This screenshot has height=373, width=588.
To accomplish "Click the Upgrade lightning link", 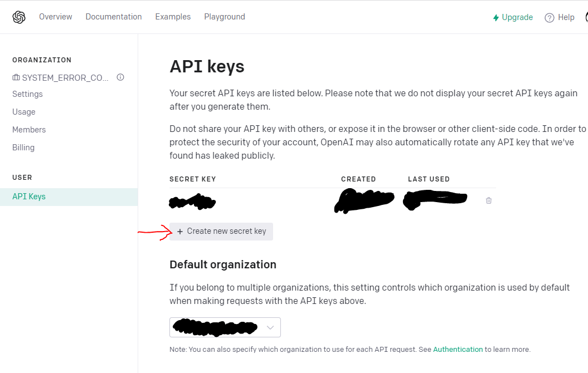I will pyautogui.click(x=513, y=17).
